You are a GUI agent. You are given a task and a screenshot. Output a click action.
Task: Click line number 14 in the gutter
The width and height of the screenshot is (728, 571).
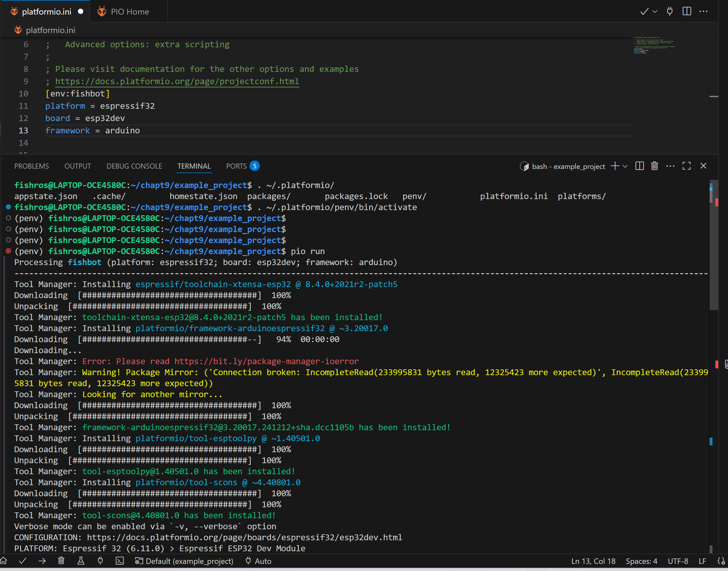point(23,143)
